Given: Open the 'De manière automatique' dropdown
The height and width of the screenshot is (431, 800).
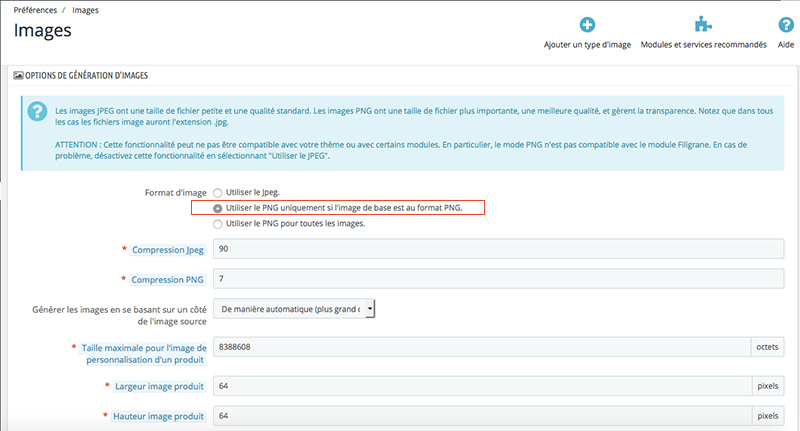Looking at the screenshot, I should [294, 309].
